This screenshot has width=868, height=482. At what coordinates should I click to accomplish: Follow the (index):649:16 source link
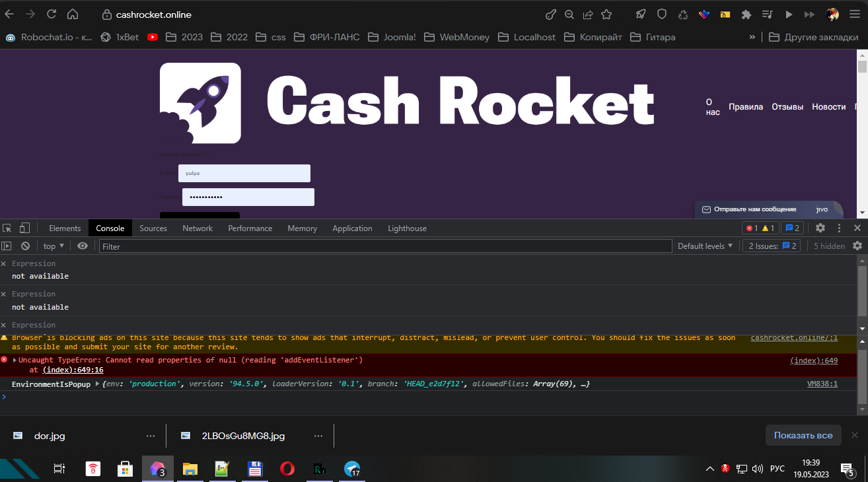point(73,370)
